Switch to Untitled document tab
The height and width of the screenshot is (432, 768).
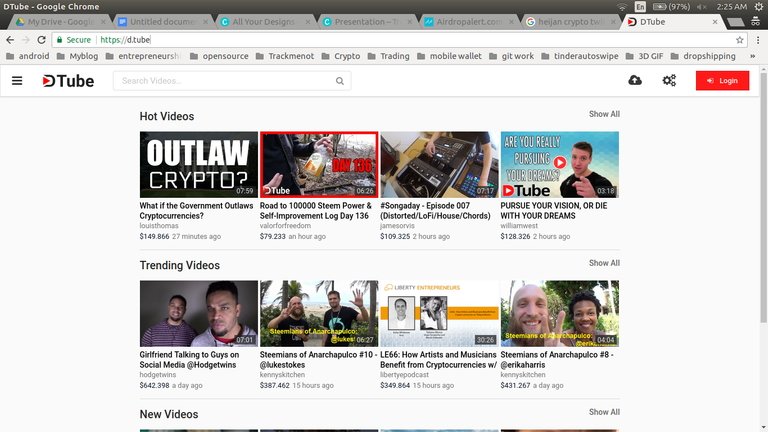(x=163, y=22)
